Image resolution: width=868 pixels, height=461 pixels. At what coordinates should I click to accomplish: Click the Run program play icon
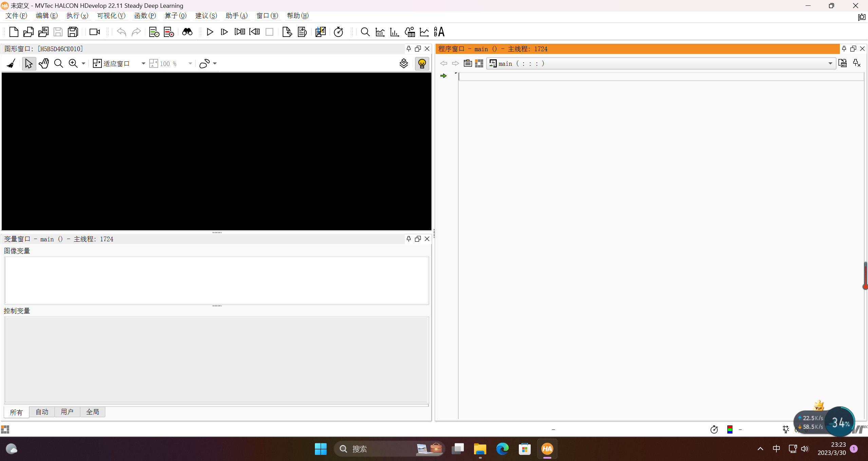[x=210, y=32]
